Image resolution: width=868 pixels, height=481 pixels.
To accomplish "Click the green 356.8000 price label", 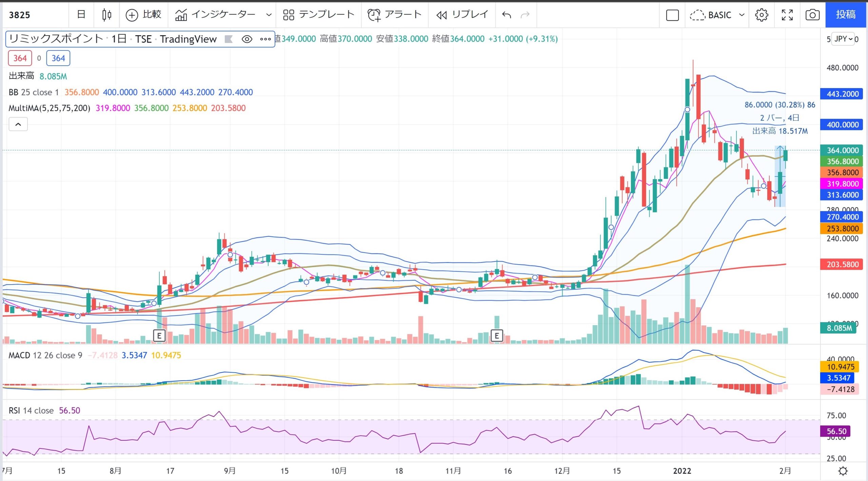I will point(842,161).
